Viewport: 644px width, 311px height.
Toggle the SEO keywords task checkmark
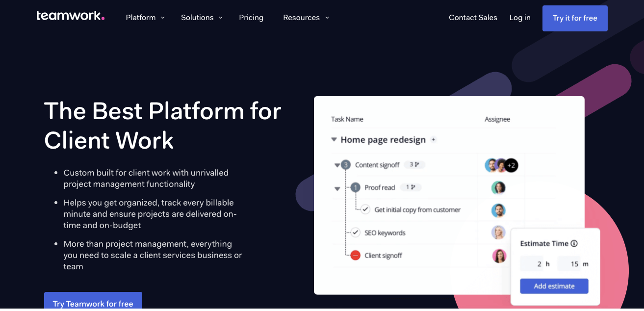(356, 233)
